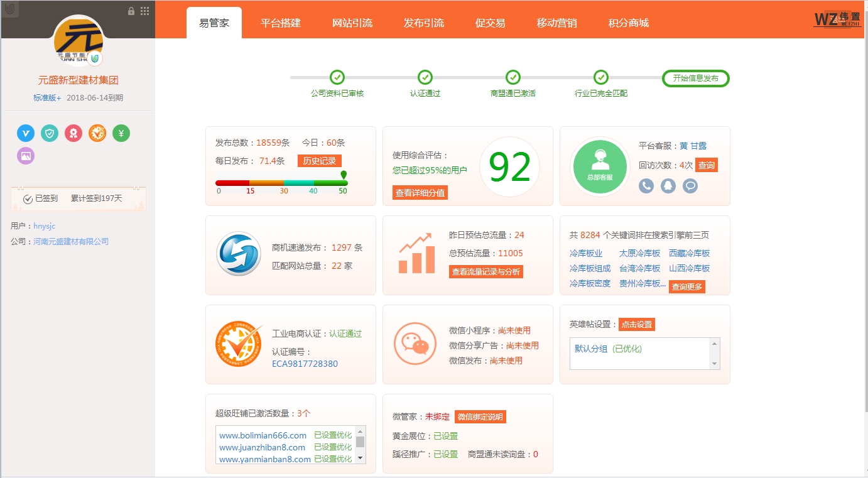The image size is (868, 478).
Task: Open the grid apps icon in sidebar header
Action: tap(144, 11)
